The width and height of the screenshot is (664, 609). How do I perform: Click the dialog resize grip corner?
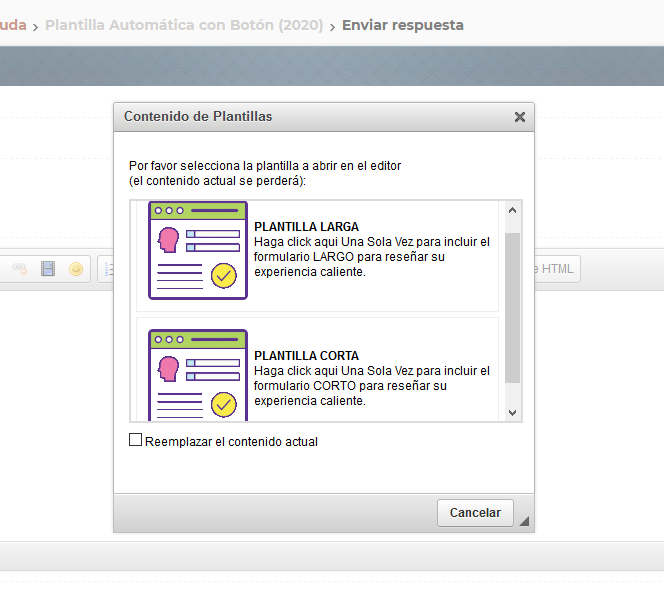pos(524,521)
